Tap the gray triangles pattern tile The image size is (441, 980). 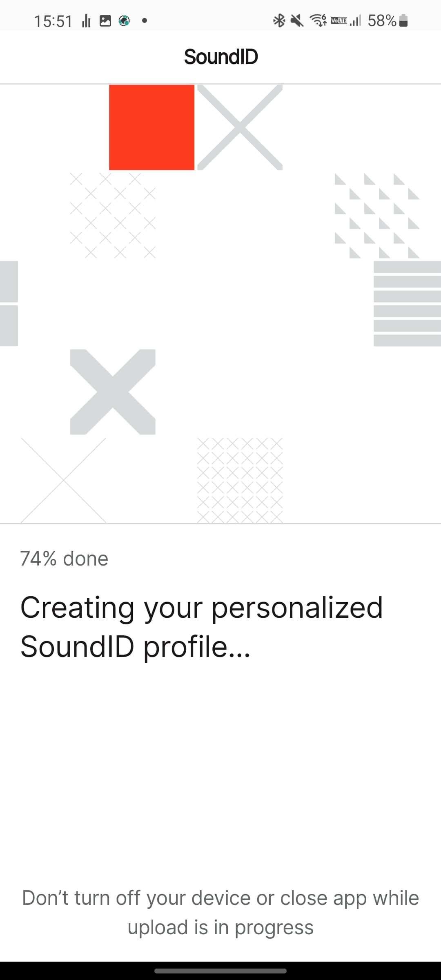[x=377, y=216]
